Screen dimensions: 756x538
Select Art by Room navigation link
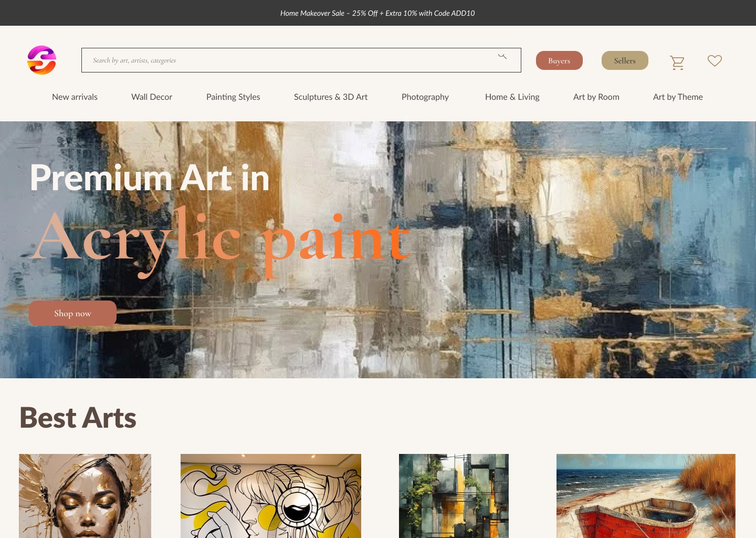596,97
